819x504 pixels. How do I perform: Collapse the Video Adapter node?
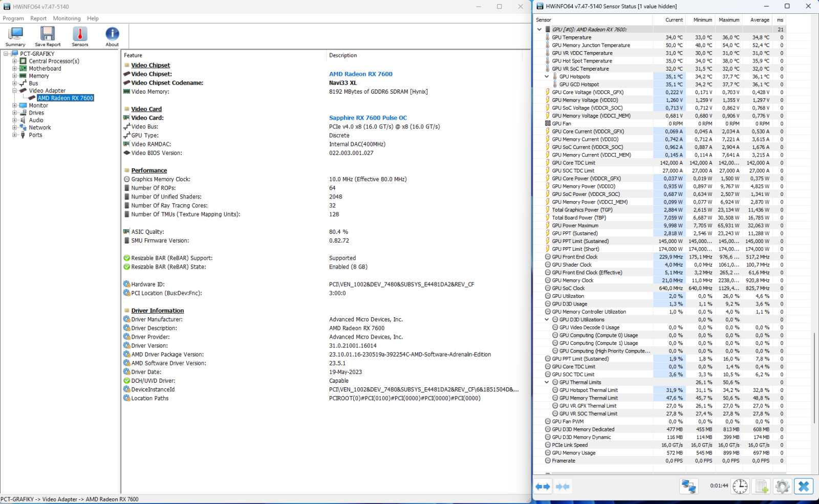[14, 91]
